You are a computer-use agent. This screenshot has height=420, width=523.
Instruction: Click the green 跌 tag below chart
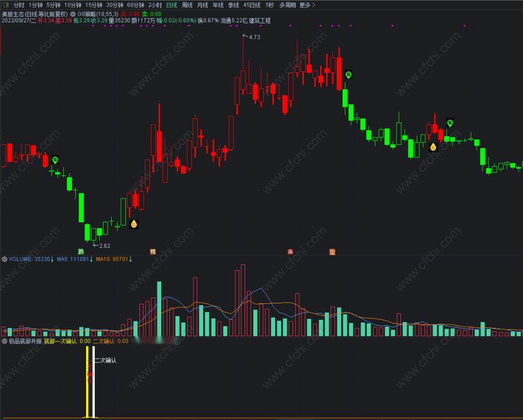pyautogui.click(x=81, y=252)
